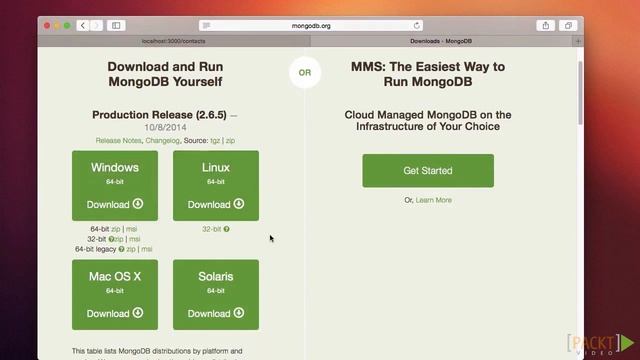Image resolution: width=640 pixels, height=360 pixels.
Task: Click the Safari forward arrow
Action: click(96, 26)
